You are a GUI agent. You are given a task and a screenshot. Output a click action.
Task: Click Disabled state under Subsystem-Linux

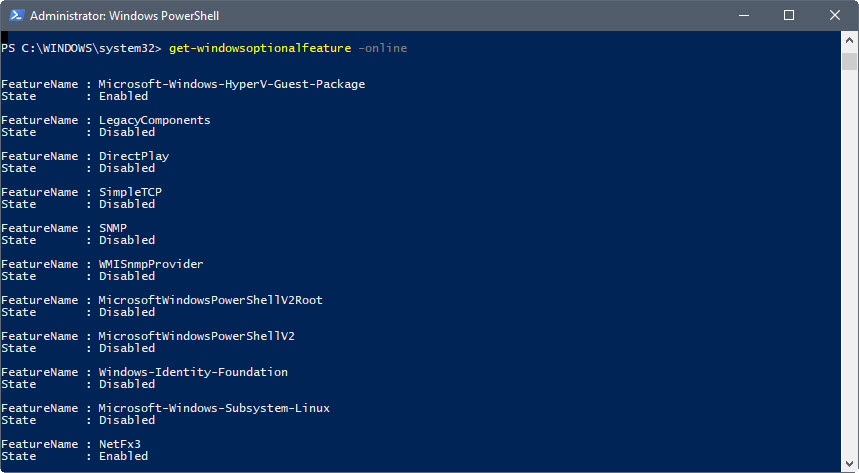127,420
